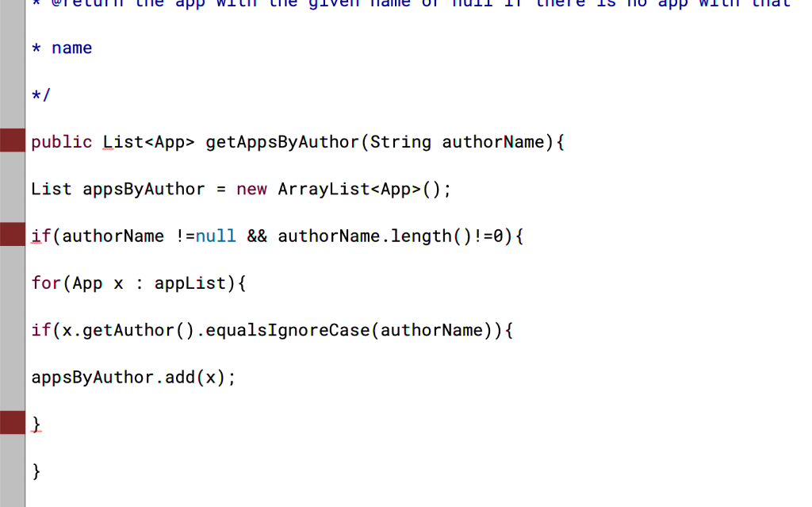Click '* name' comment line
The image size is (812, 507).
[62, 48]
